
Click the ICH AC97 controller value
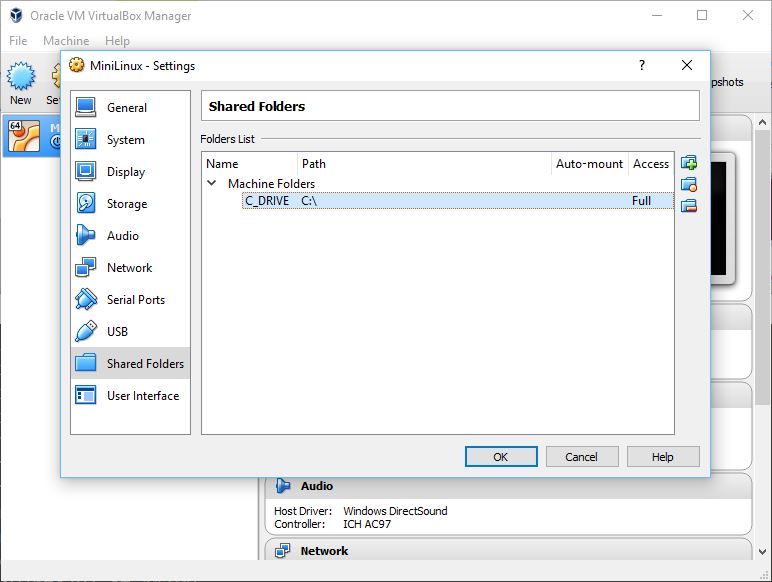(x=367, y=524)
